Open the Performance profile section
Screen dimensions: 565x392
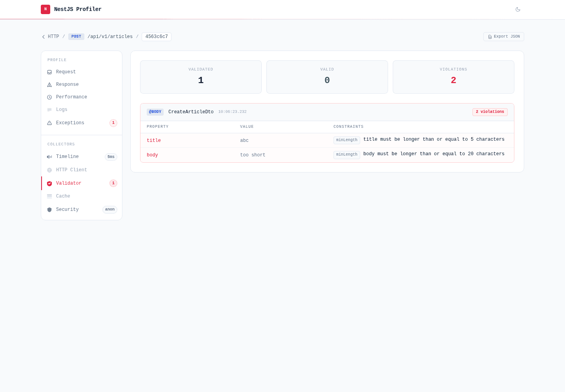(x=82, y=97)
